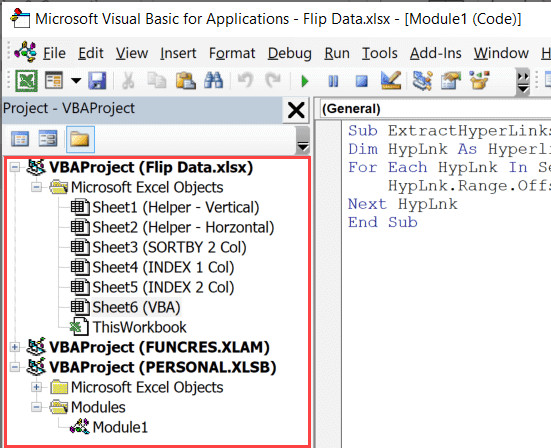Select VBAProject (Flip Data.xlsx) label
Screen dimensions: 551x448
click(151, 167)
